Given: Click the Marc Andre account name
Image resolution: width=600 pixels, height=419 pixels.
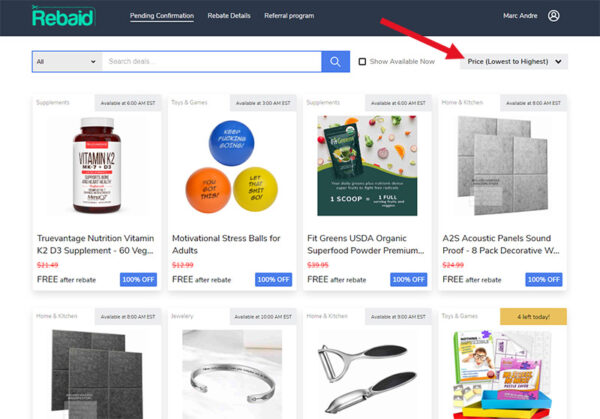Looking at the screenshot, I should [520, 16].
